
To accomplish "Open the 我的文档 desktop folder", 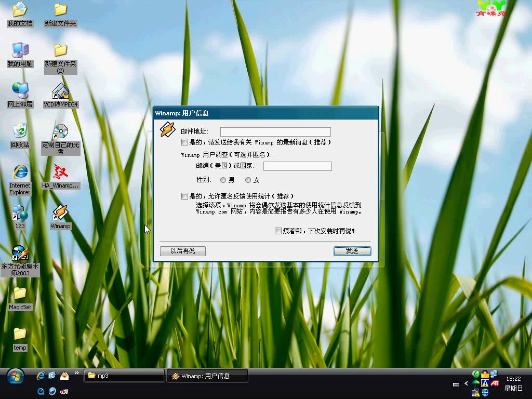I will (x=20, y=14).
